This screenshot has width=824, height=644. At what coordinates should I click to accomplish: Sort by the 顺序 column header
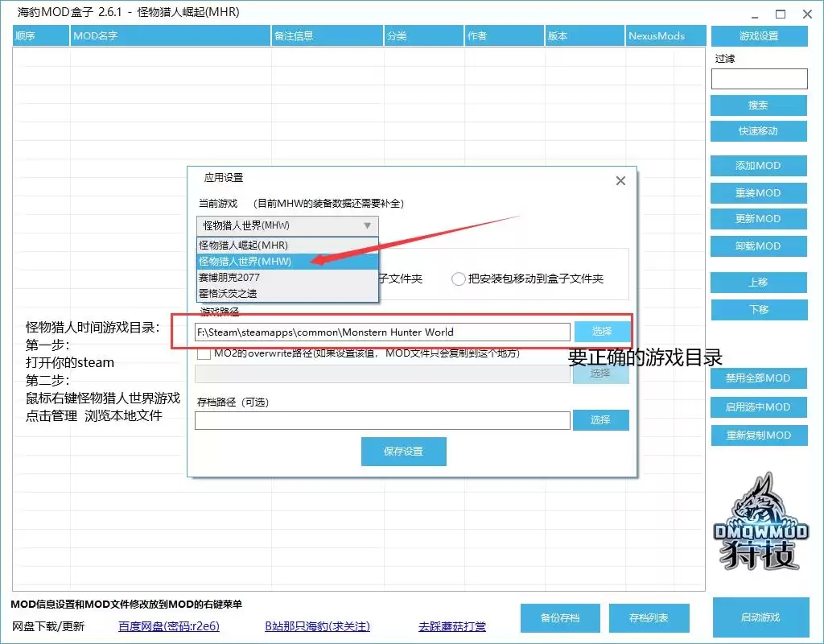click(41, 35)
